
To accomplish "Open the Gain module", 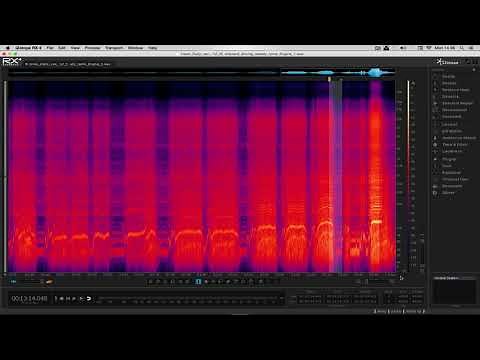I will tap(447, 166).
